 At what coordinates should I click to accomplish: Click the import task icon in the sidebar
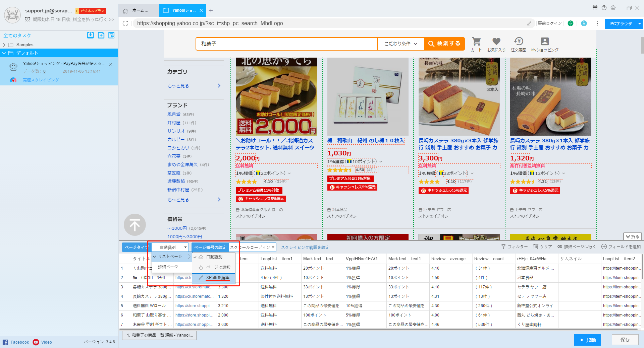90,35
